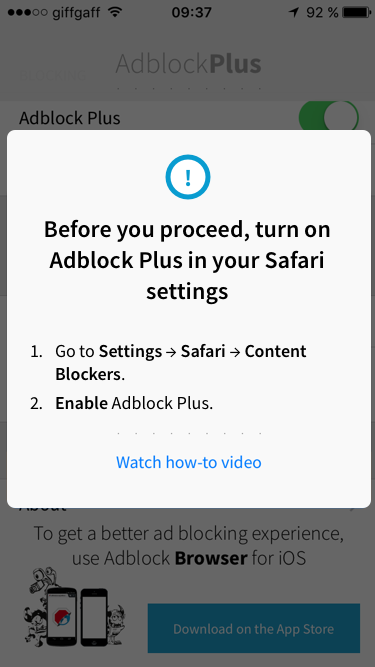Toggle the Adblock Plus switch
This screenshot has height=667, width=375.
pyautogui.click(x=329, y=117)
